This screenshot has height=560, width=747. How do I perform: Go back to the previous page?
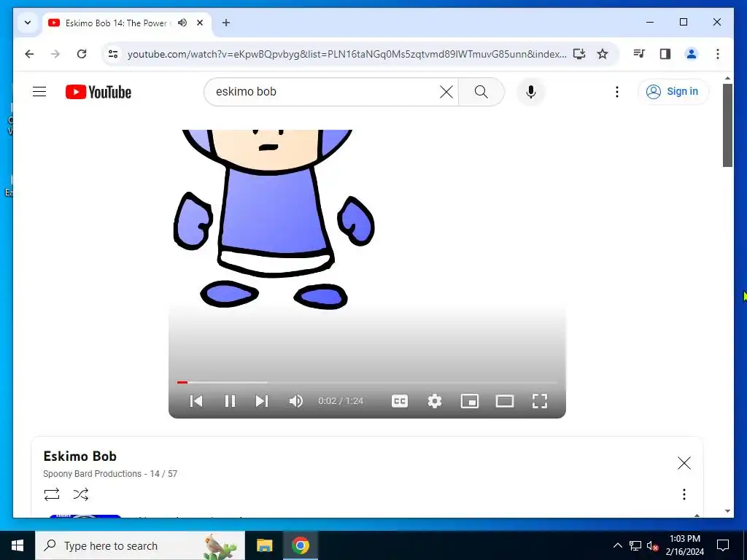click(29, 54)
